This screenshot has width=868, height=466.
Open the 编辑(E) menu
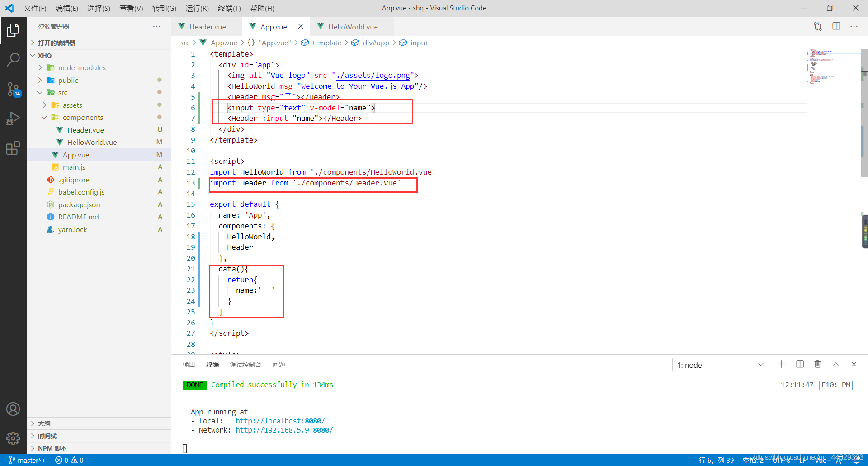(67, 8)
